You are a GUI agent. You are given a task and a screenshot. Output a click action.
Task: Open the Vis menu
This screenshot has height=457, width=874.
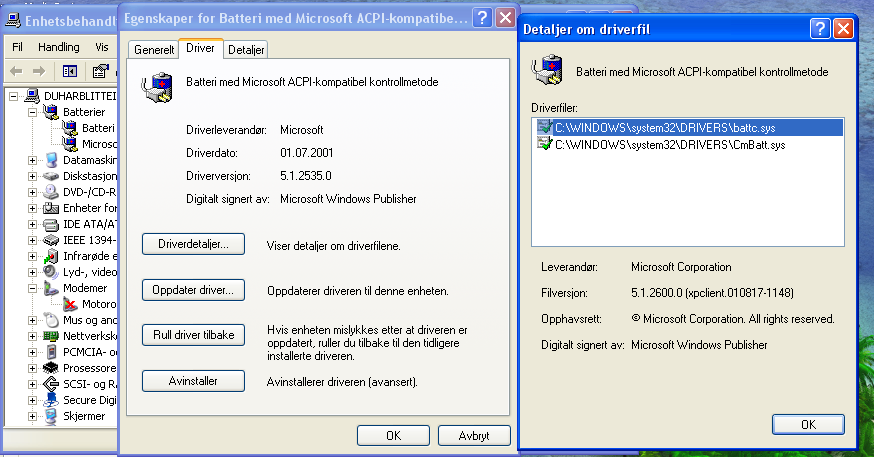tap(101, 47)
